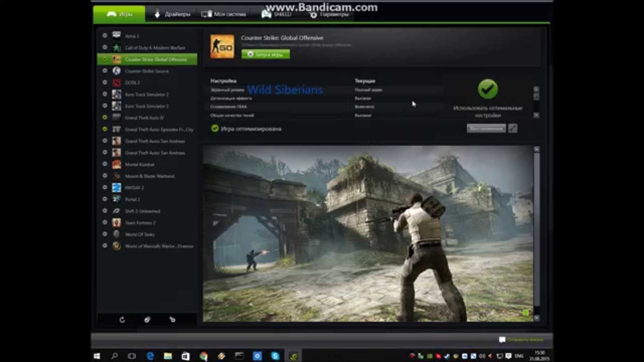Click the taskbar search icon

coord(114,355)
